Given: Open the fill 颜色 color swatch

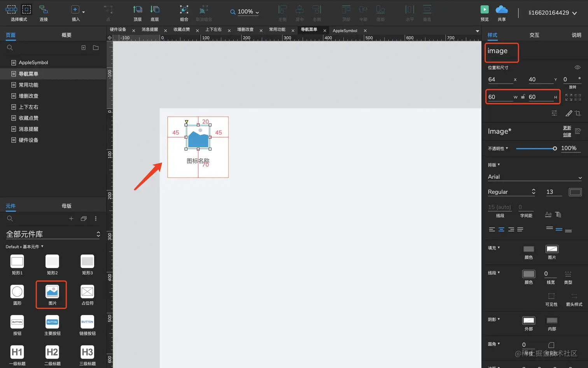Looking at the screenshot, I should (528, 249).
